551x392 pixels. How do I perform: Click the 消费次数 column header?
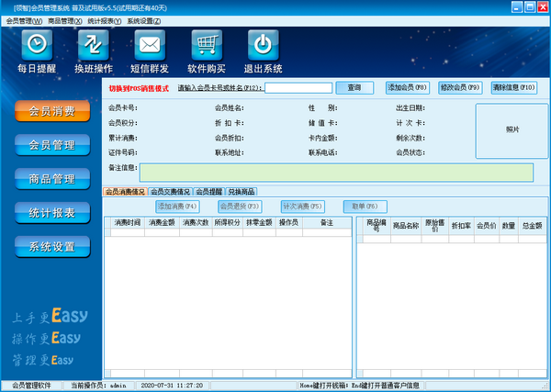pos(196,223)
